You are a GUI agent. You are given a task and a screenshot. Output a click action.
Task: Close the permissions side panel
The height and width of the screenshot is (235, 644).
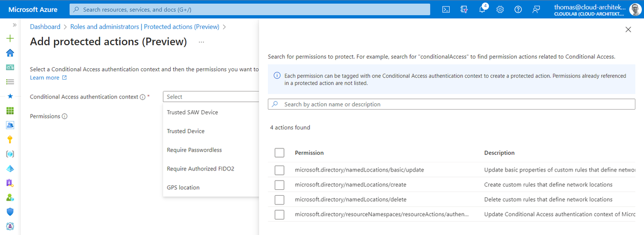(x=628, y=30)
